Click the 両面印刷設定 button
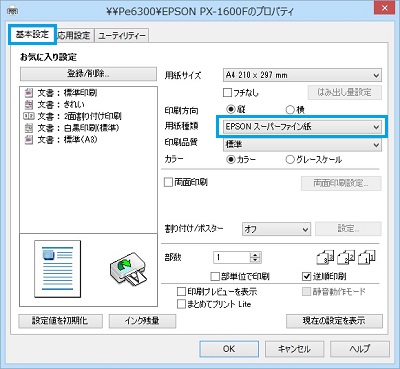The width and height of the screenshot is (400, 369). pos(341,183)
